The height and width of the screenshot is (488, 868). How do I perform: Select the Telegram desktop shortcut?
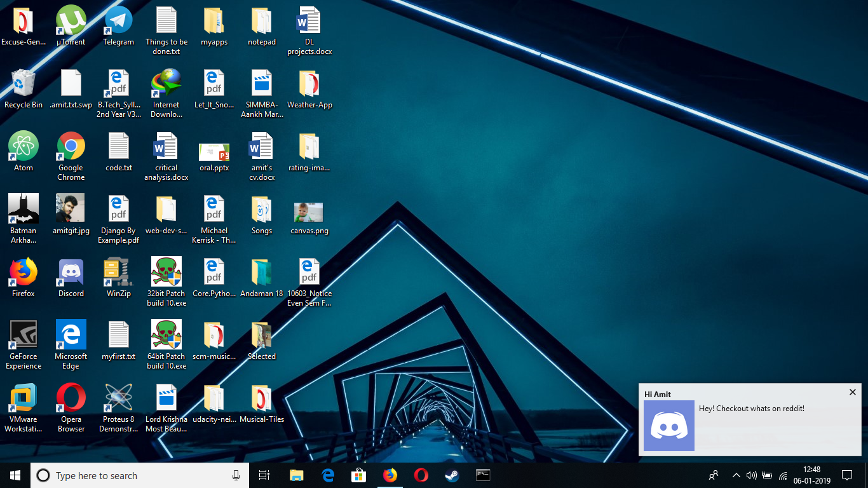point(119,27)
